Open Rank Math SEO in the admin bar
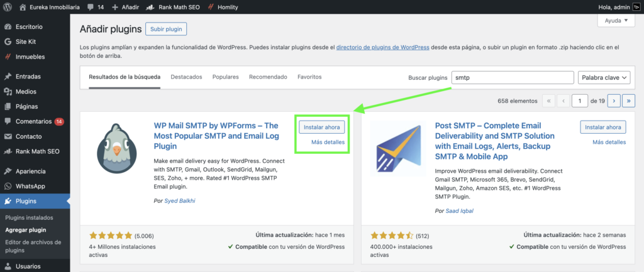Viewport: 644px width, 272px height. coord(172,7)
